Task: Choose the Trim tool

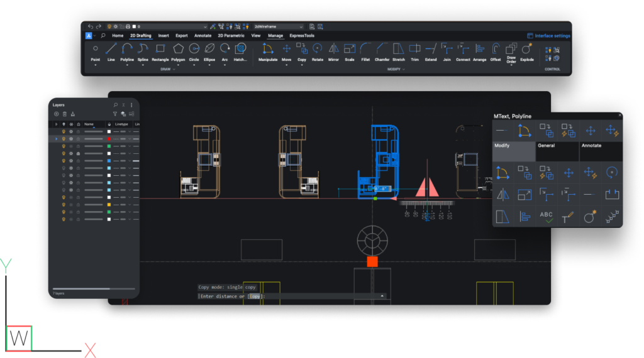Action: tap(414, 49)
